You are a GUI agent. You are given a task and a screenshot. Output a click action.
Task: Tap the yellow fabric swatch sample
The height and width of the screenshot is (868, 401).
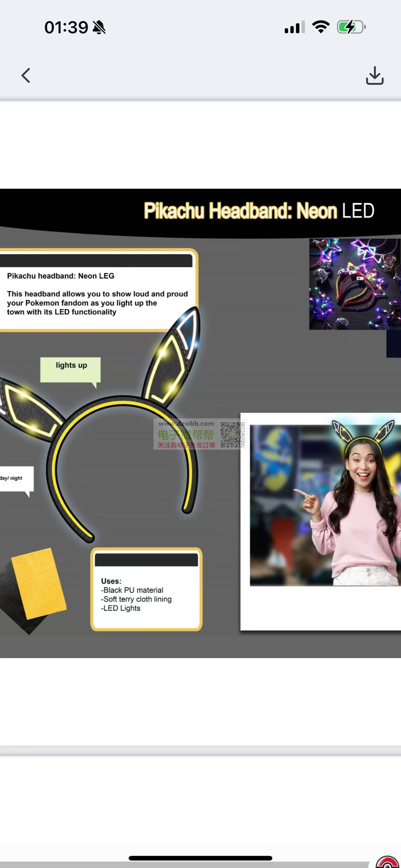tap(39, 584)
